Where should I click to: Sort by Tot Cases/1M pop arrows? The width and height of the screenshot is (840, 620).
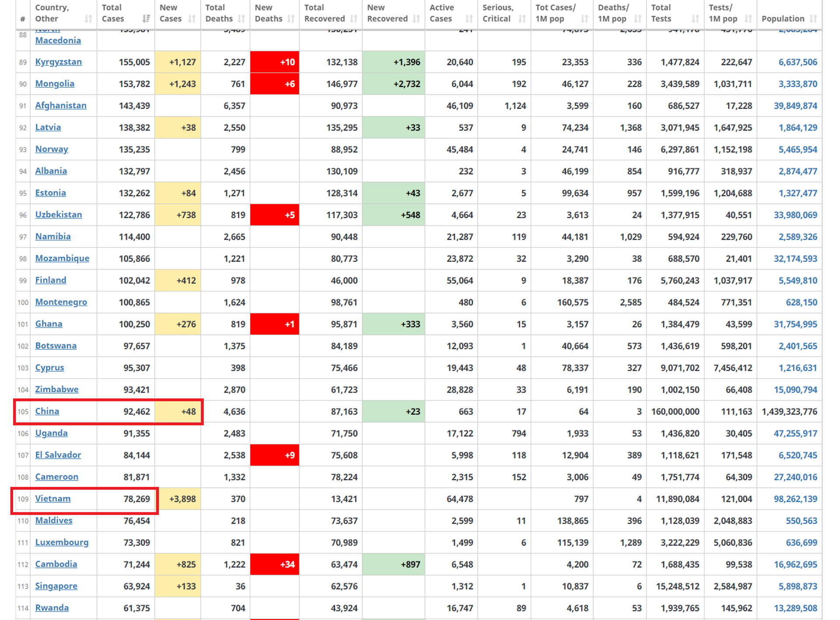click(585, 19)
